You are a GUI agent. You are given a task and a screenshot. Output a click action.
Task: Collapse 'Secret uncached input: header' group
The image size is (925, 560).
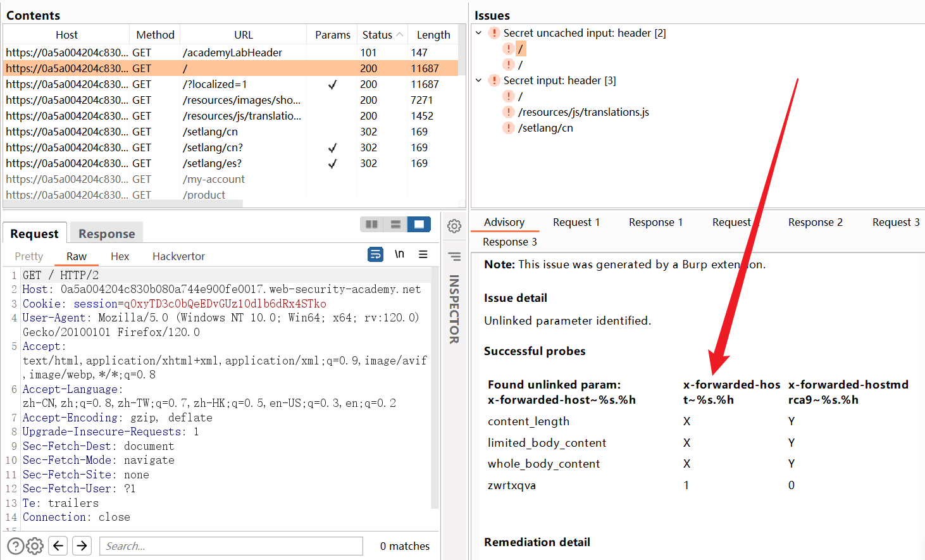tap(479, 33)
